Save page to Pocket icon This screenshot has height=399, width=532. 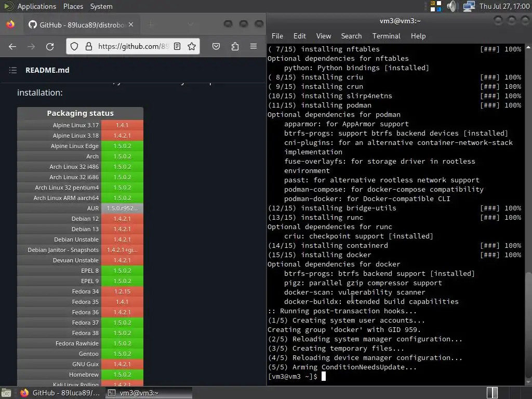tap(216, 46)
